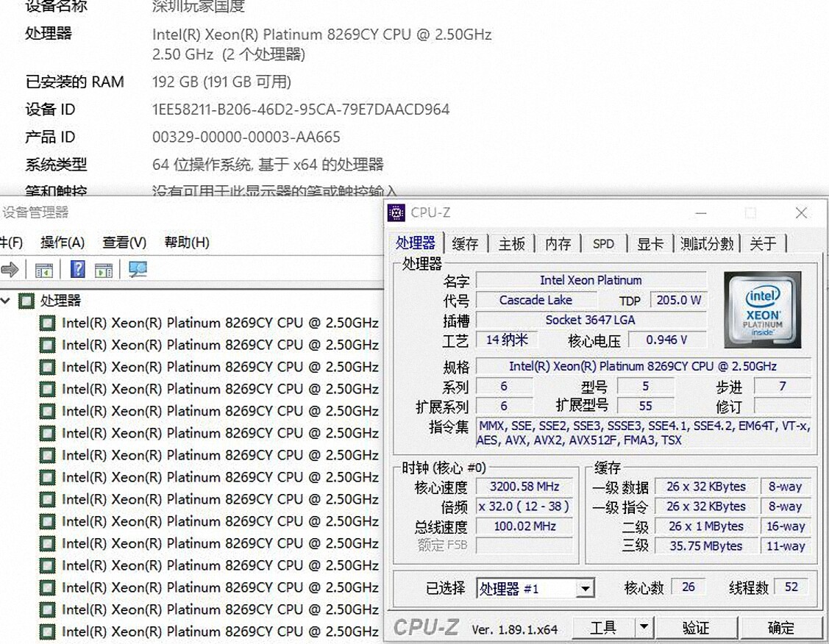Viewport: 829px width, 644px height.
Task: Collapse the 处理器 tree node
Action: pos(5,301)
